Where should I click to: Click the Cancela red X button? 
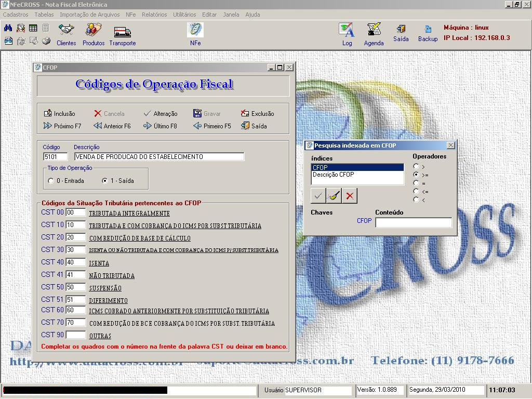pos(109,113)
